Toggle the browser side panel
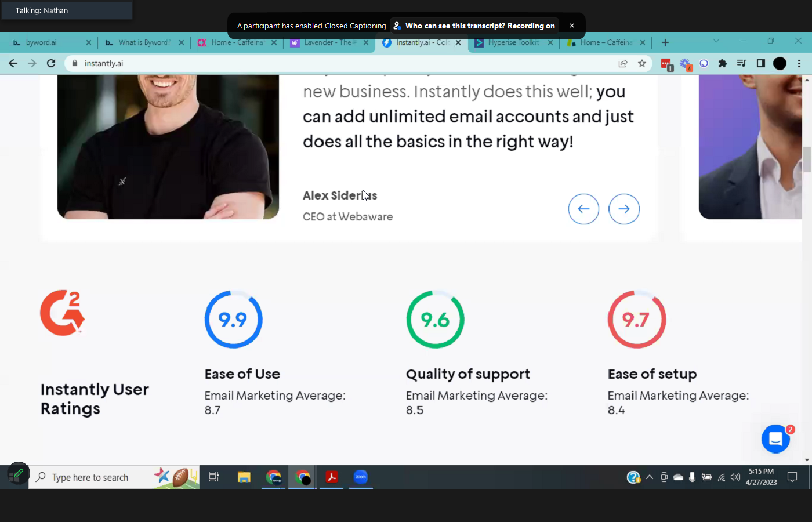The height and width of the screenshot is (522, 812). [x=761, y=63]
